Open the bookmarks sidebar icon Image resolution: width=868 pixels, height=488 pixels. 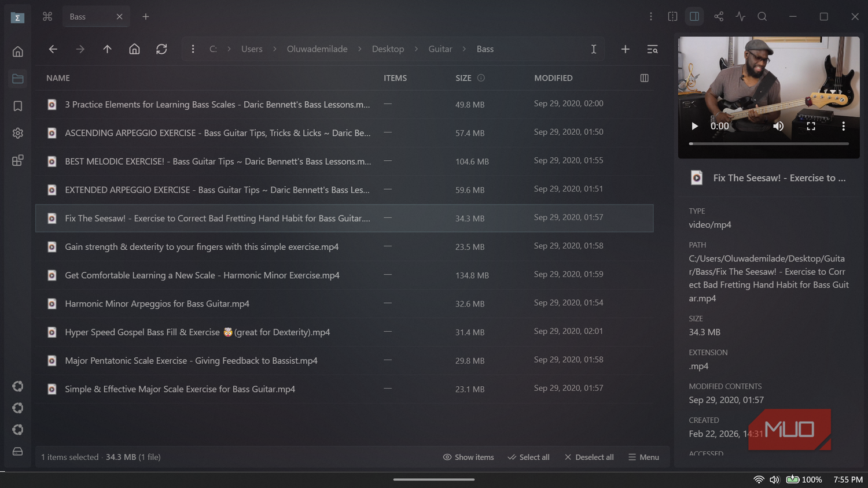click(x=18, y=106)
